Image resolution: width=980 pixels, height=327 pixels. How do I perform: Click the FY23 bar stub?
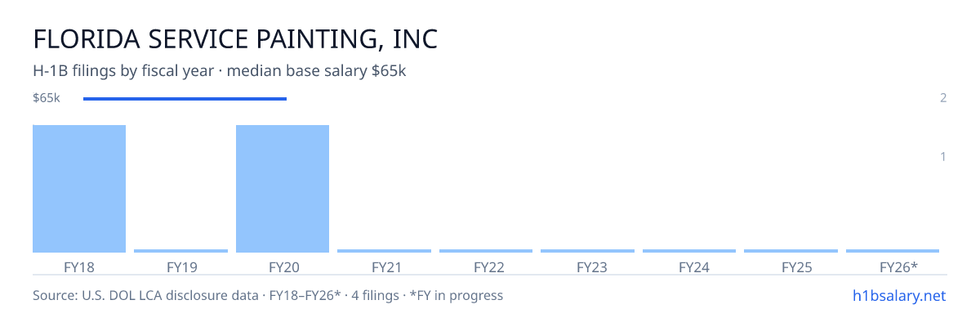coord(587,251)
